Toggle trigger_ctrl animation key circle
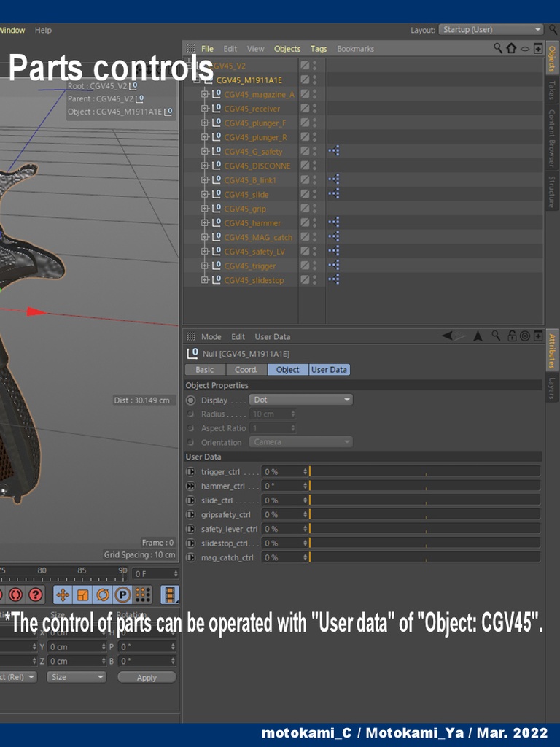 point(190,472)
